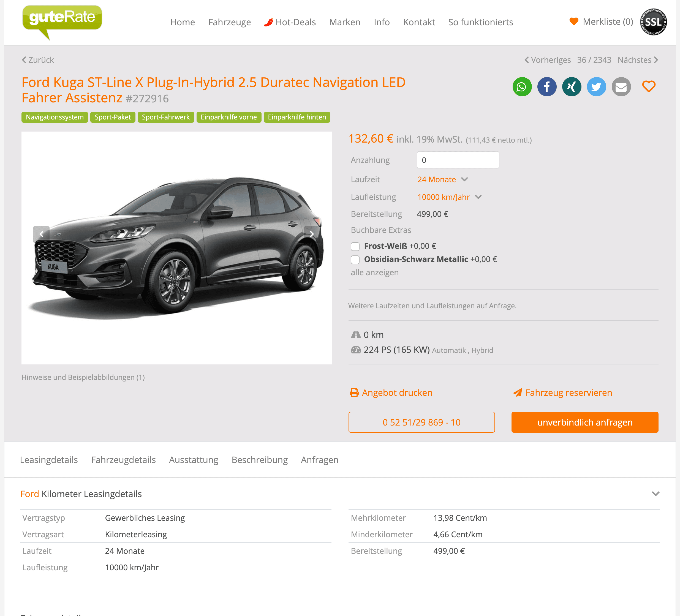
Task: Click the Einparkhilfe vorne tag
Action: point(229,117)
